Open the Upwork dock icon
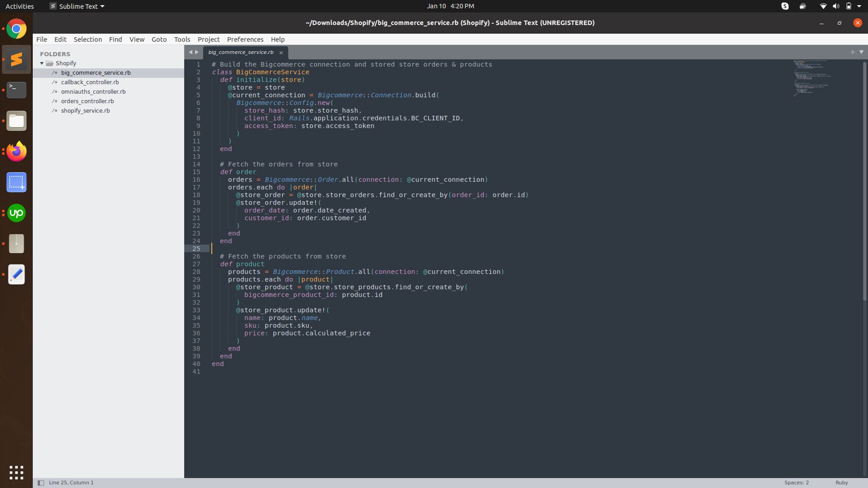This screenshot has width=868, height=488. coord(16,213)
